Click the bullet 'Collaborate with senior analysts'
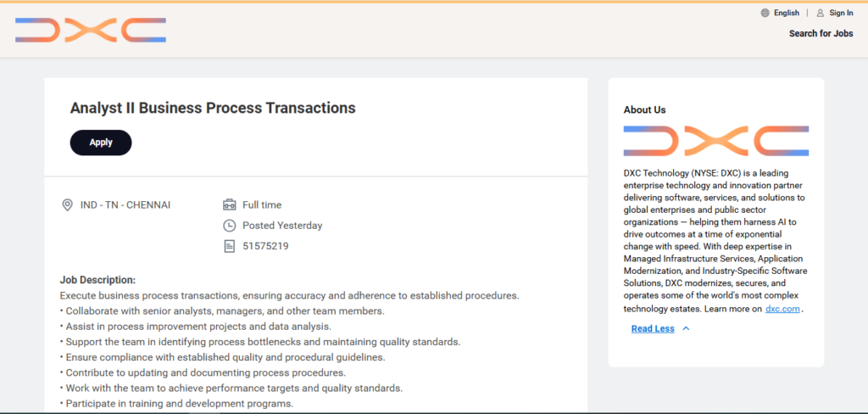 point(222,310)
